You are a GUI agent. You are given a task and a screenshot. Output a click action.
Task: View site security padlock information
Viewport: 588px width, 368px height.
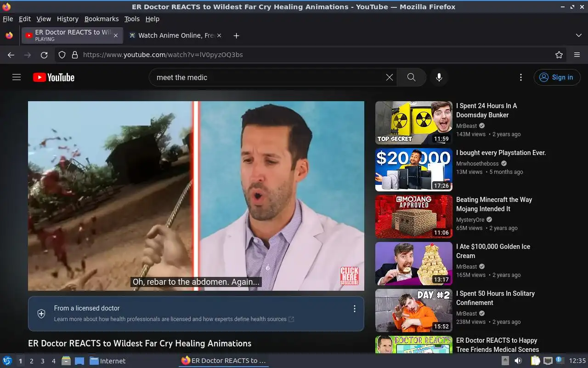click(x=75, y=55)
